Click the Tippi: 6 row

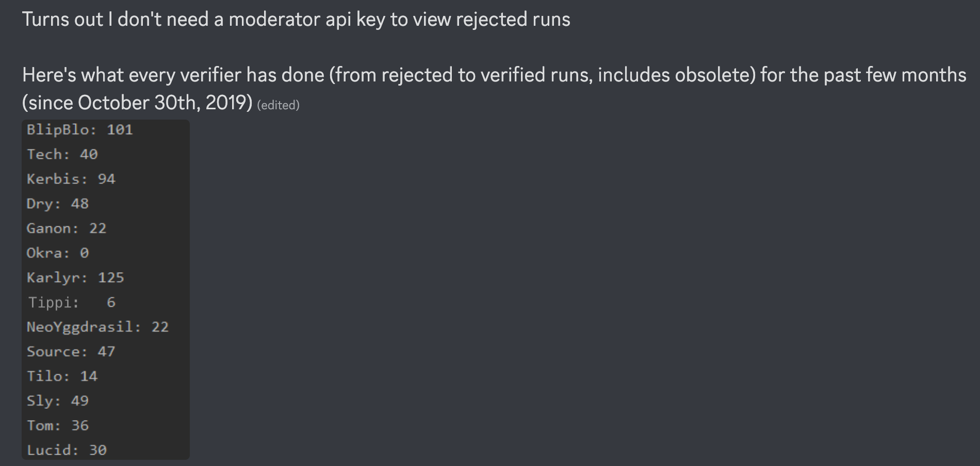point(72,302)
